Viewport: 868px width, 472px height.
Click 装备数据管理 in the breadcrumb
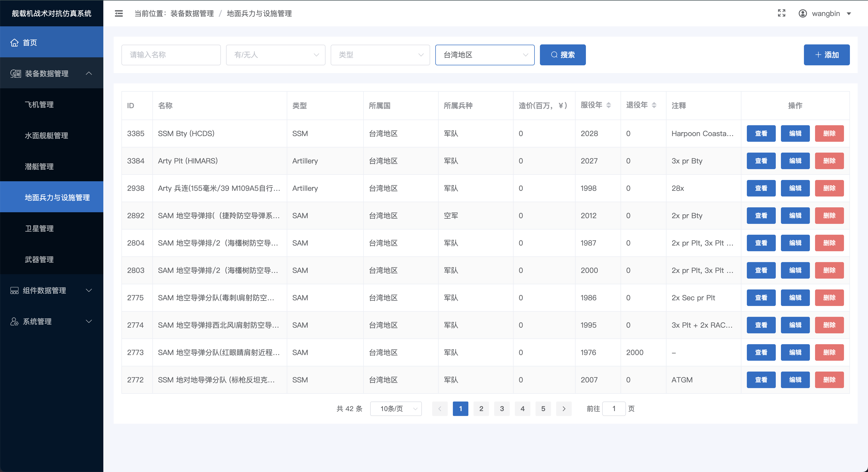coord(192,13)
